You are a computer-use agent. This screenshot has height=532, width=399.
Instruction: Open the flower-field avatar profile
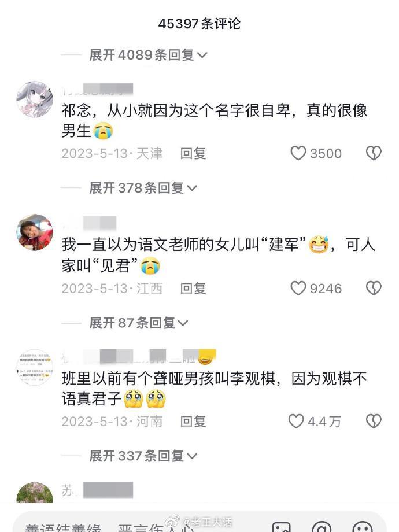pos(35,493)
